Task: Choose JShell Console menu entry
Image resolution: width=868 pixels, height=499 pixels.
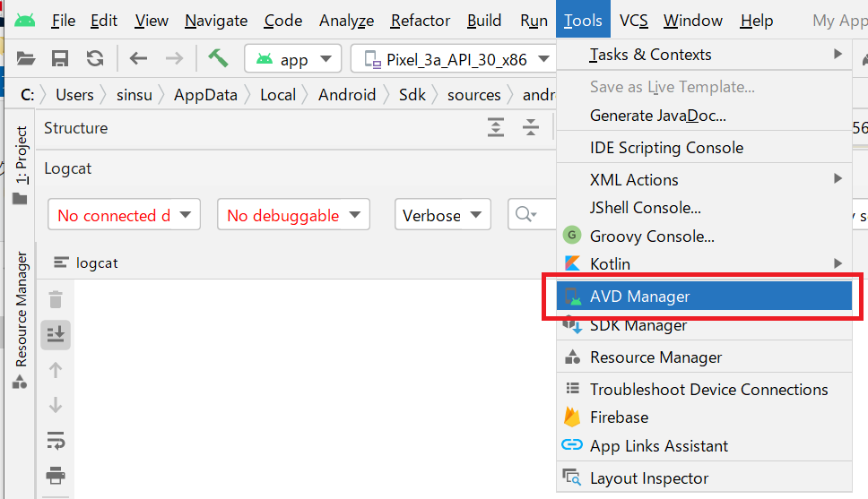Action: 704,208
